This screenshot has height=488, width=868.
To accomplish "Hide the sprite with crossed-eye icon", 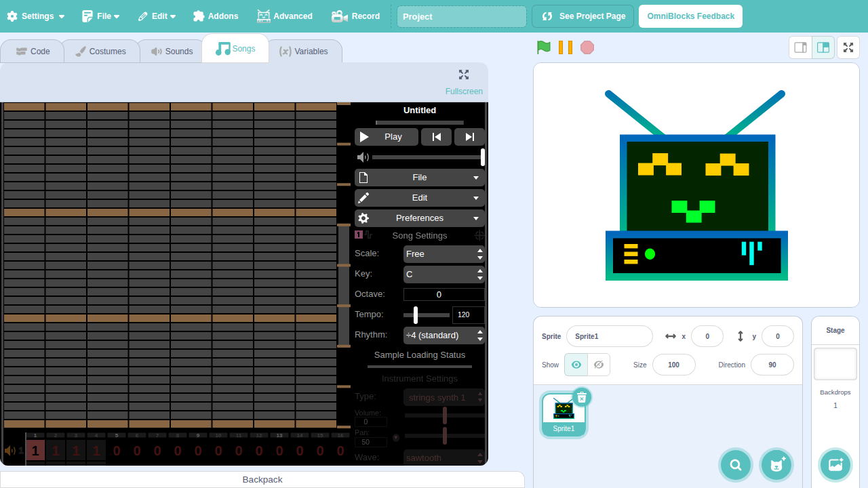I will tap(599, 365).
